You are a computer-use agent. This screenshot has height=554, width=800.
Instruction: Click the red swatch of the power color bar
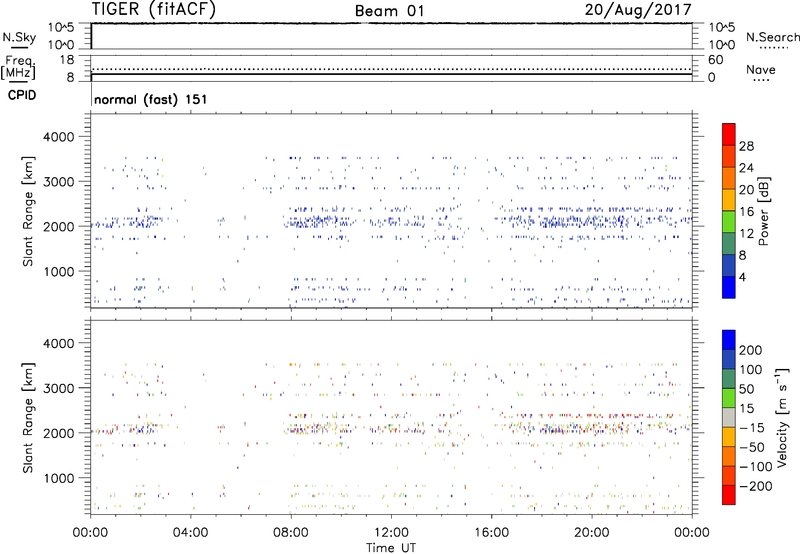coord(729,134)
